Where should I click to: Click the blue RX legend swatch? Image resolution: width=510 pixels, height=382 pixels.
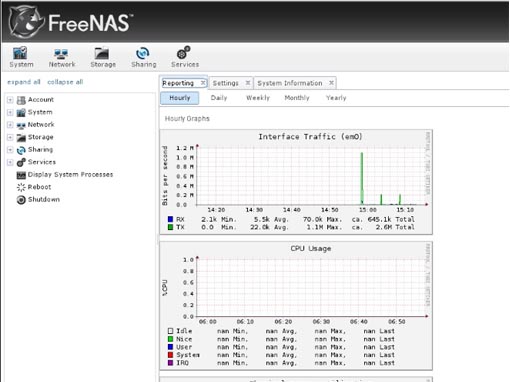[170, 219]
